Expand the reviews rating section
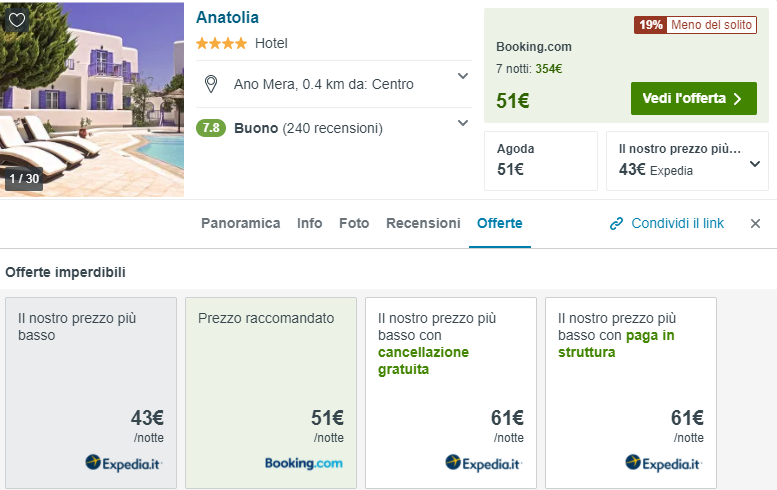 coord(463,123)
